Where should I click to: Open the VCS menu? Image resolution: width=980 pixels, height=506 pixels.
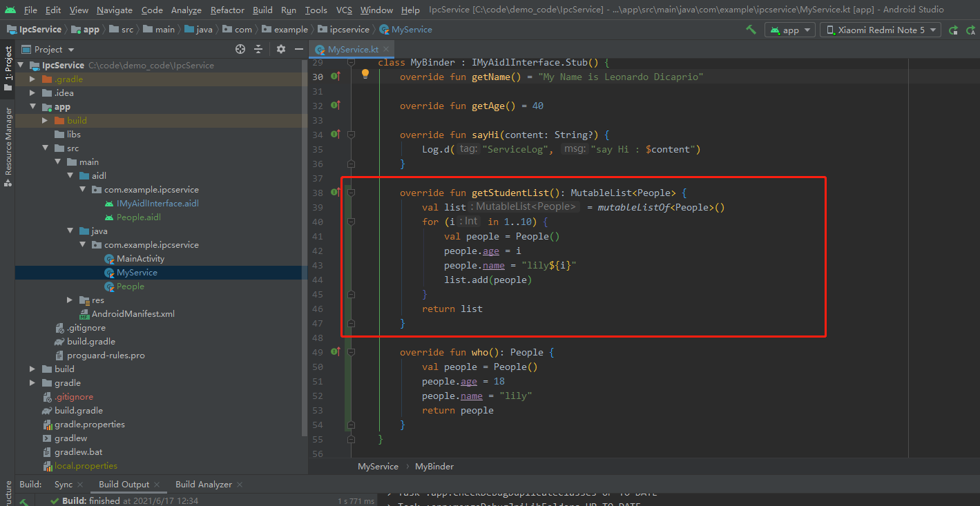[x=344, y=10]
